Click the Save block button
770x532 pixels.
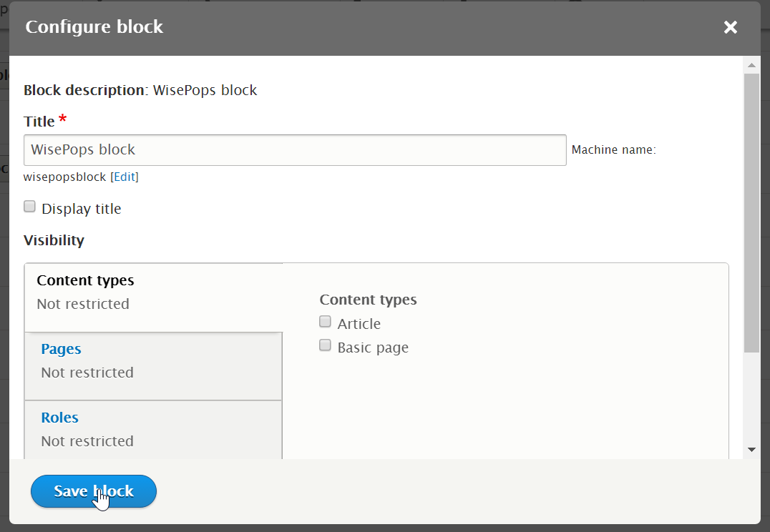pos(94,491)
